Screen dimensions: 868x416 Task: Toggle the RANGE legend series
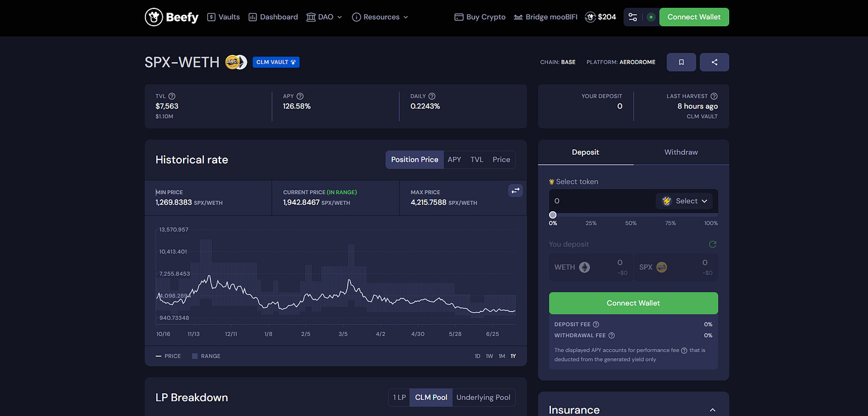pyautogui.click(x=206, y=356)
